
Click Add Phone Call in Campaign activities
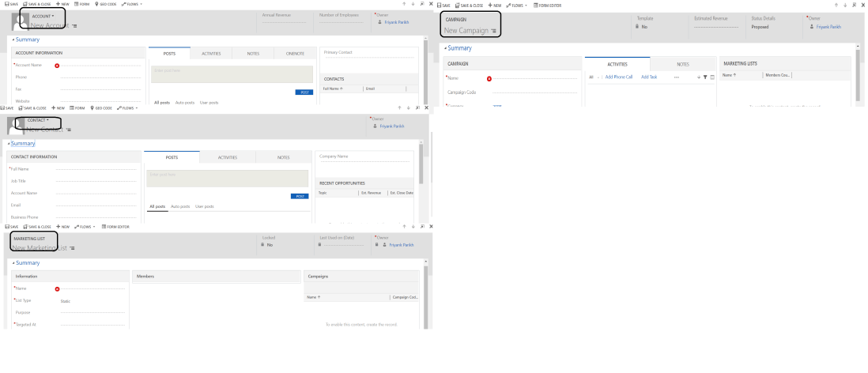tap(619, 77)
